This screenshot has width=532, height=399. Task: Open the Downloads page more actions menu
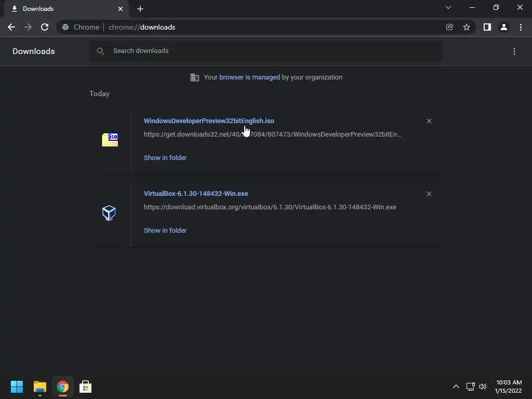(x=514, y=51)
